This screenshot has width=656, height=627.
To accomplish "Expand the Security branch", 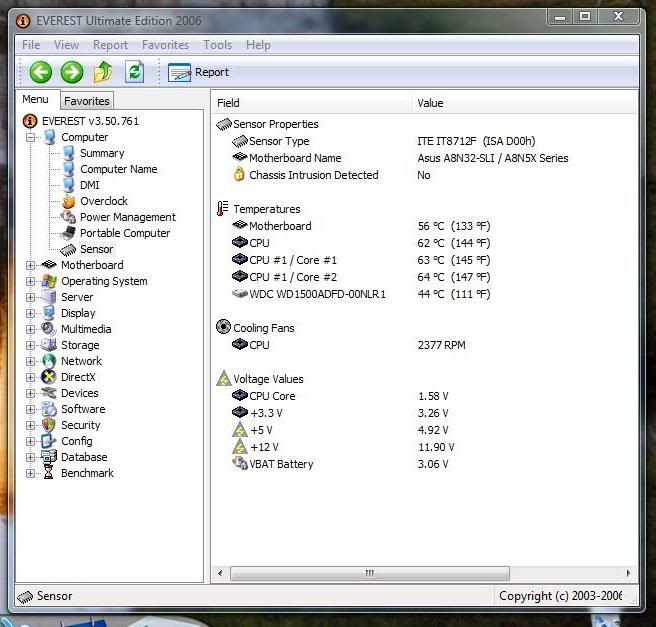I will click(x=30, y=425).
